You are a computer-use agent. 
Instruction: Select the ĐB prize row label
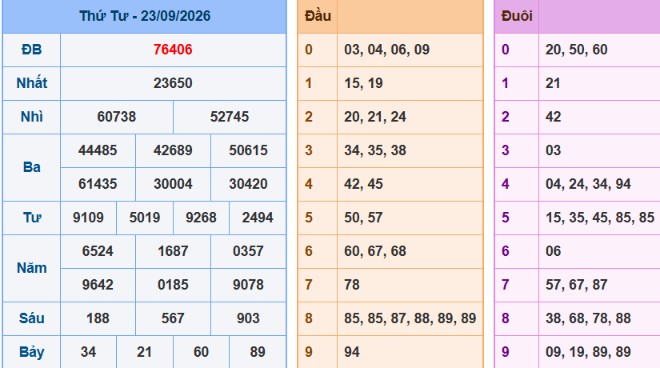(32, 50)
